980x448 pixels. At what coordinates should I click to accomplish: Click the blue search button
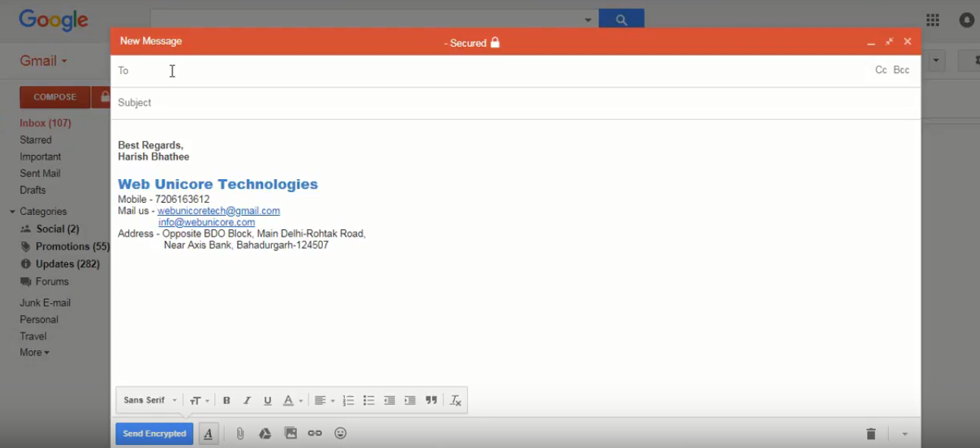(x=621, y=20)
